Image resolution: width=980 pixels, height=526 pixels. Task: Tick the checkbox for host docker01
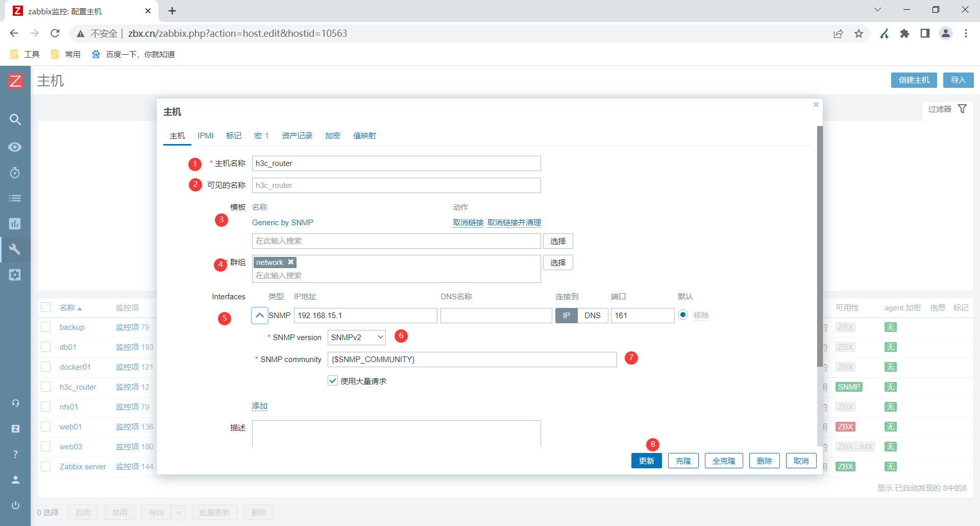coord(46,367)
